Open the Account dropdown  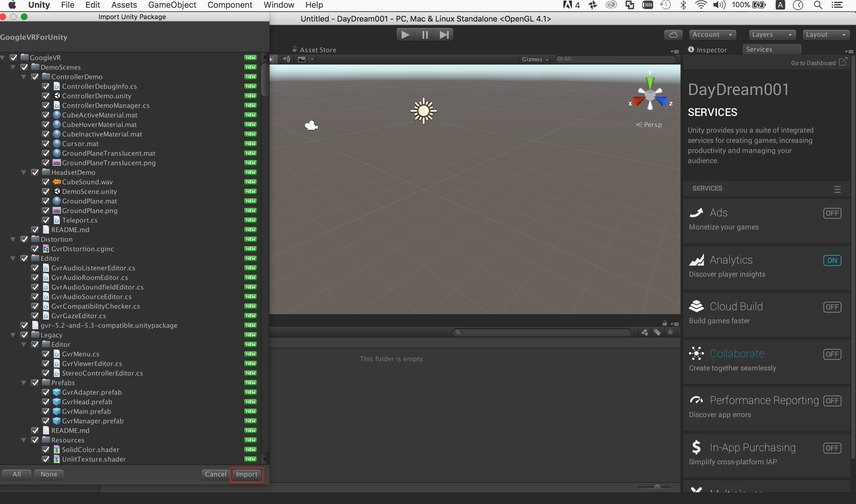click(713, 35)
